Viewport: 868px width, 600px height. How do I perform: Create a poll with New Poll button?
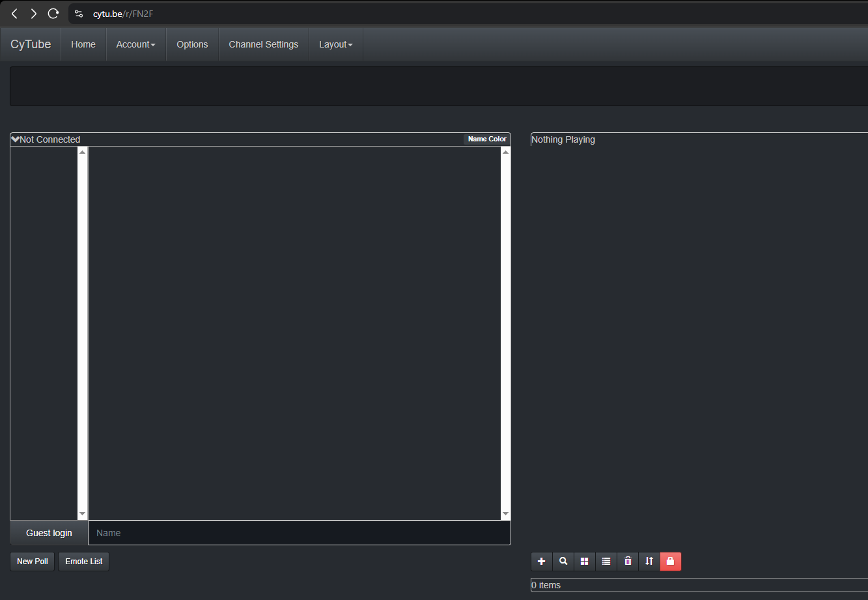(x=33, y=562)
